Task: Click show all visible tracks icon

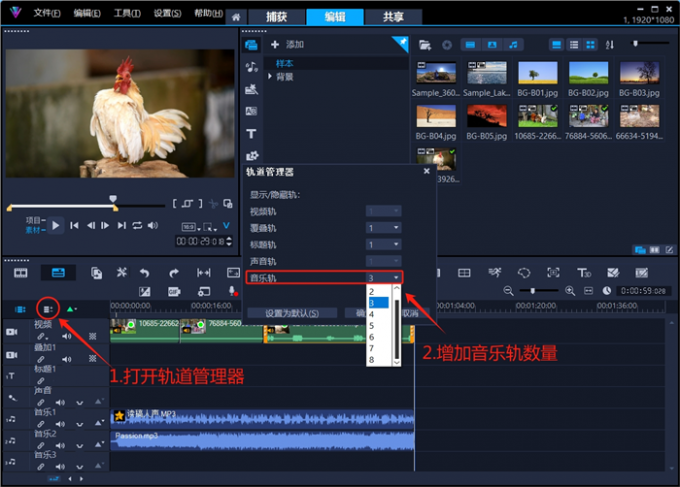Action: [x=20, y=309]
